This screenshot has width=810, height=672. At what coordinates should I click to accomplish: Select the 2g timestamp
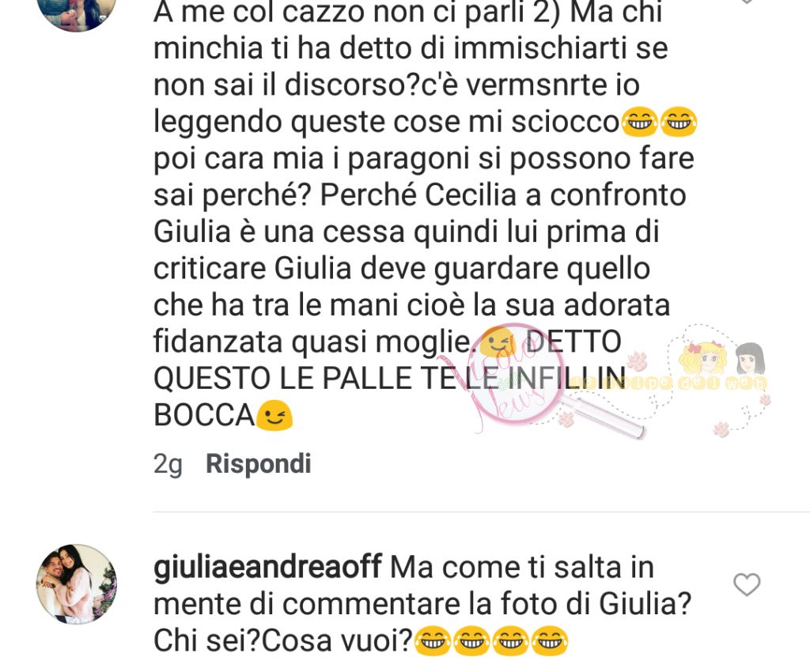click(168, 464)
